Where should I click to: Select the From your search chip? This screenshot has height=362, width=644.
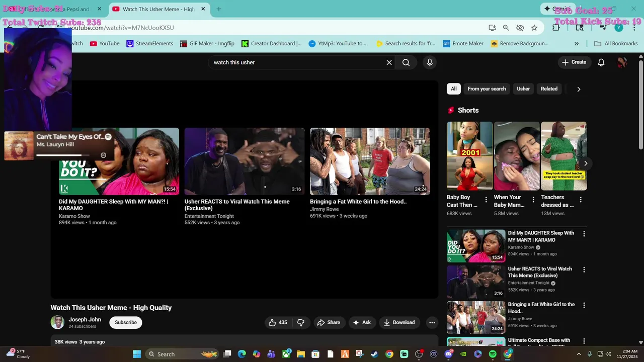[487, 89]
